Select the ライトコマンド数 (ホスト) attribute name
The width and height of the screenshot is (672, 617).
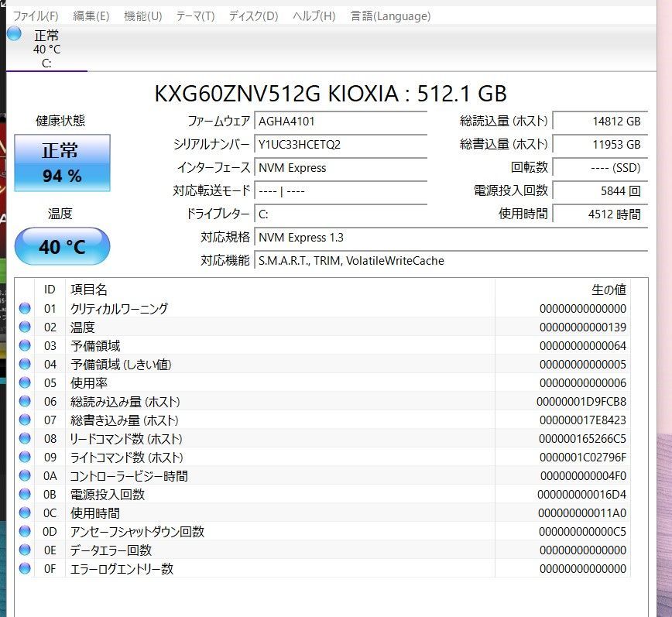[x=126, y=458]
